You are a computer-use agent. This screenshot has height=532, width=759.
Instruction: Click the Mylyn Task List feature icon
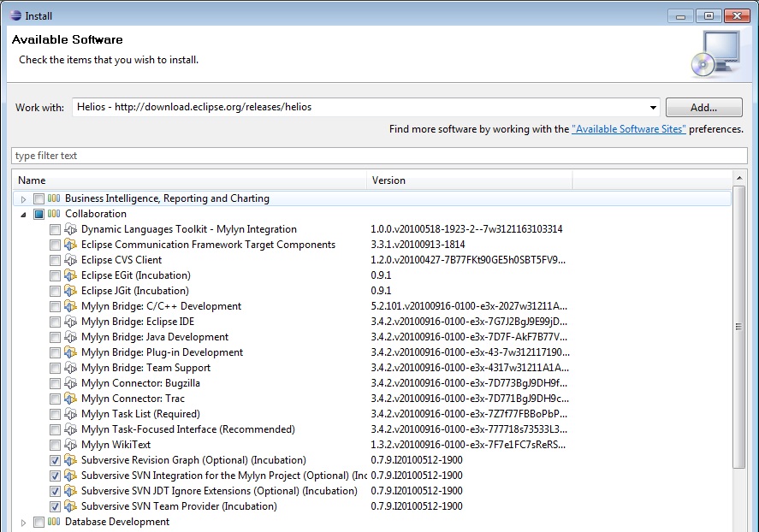[x=70, y=415]
